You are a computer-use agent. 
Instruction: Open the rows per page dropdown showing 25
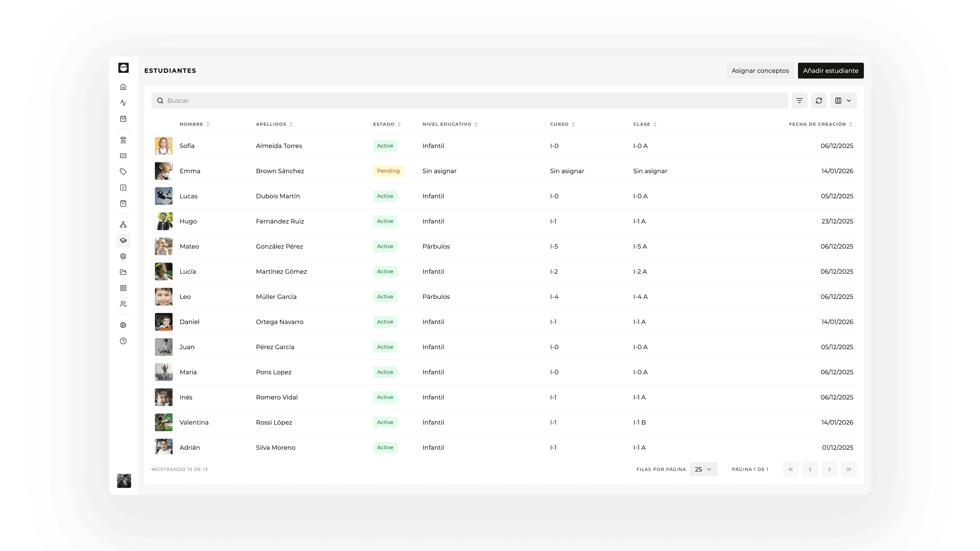pyautogui.click(x=703, y=469)
